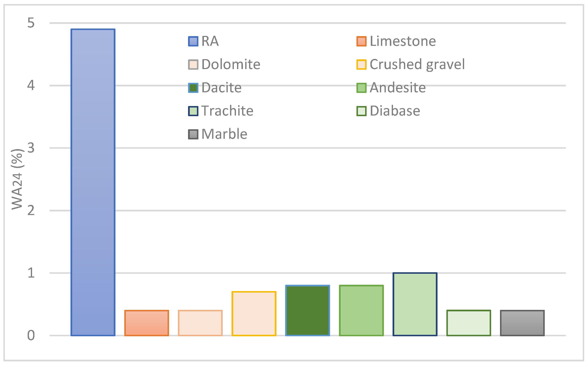Click the Limestone legend color swatch
588x365 pixels.
[x=361, y=41]
